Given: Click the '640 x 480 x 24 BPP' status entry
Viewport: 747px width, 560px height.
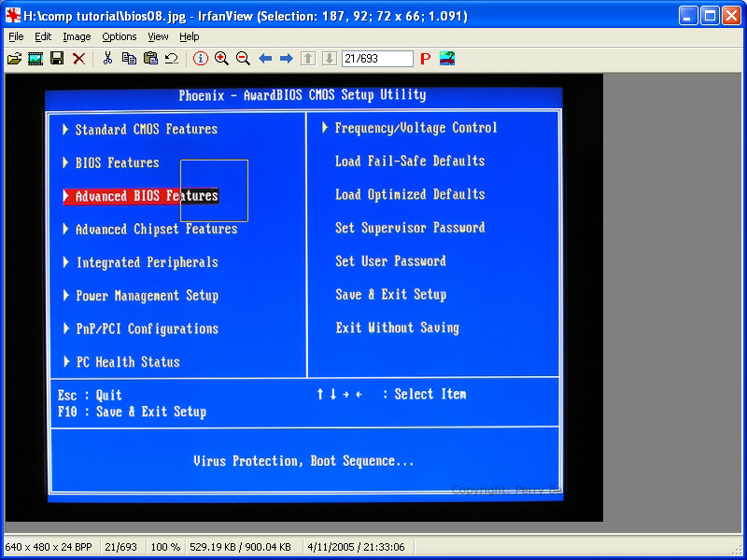Looking at the screenshot, I should [49, 547].
